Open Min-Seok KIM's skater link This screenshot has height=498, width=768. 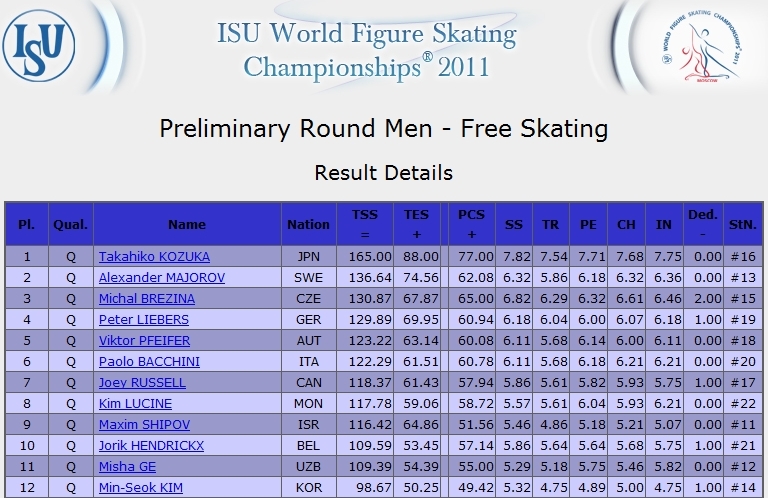141,488
